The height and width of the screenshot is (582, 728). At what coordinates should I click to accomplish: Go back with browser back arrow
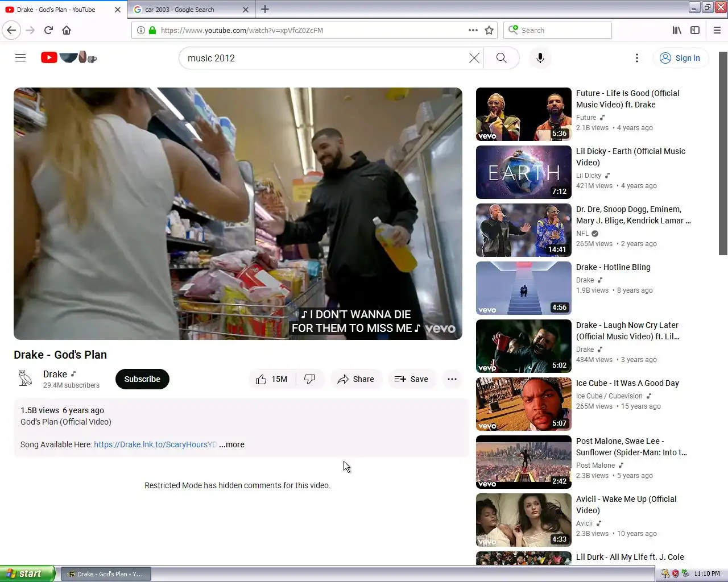(x=11, y=30)
